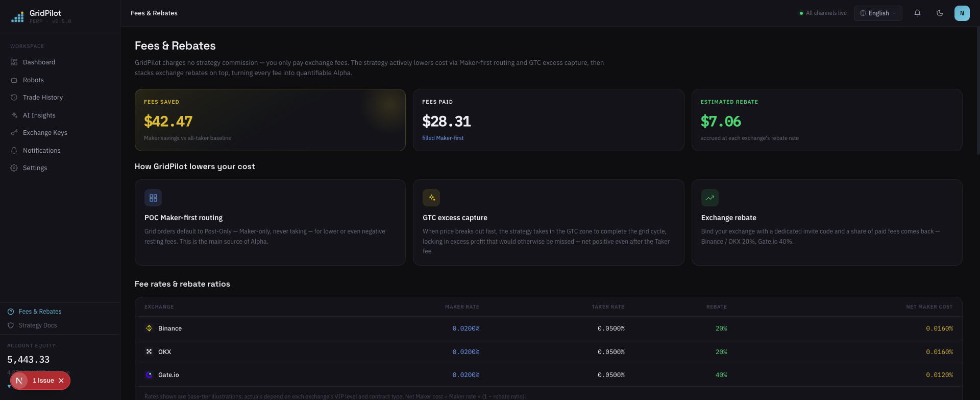Click the GTC excess capture sparkle icon
This screenshot has height=400, width=980.
(431, 198)
